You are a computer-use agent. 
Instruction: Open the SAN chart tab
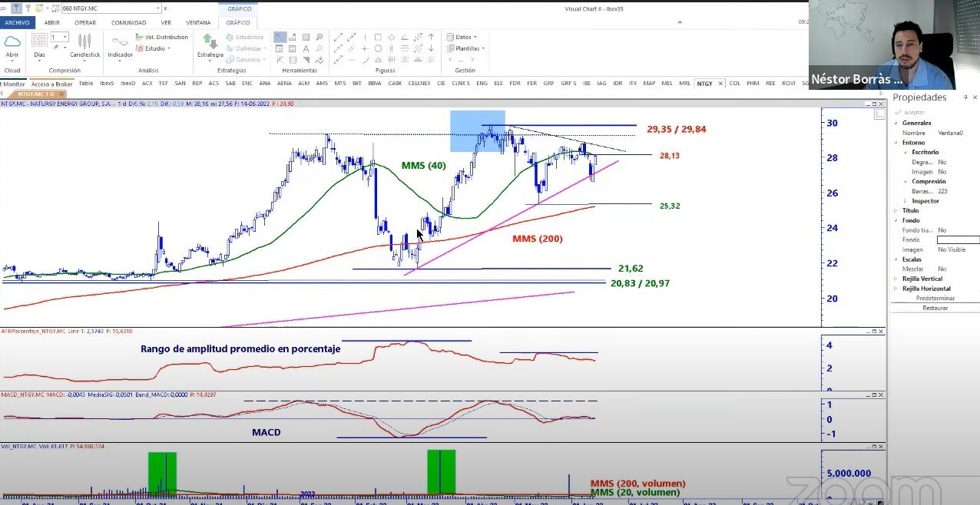(180, 83)
